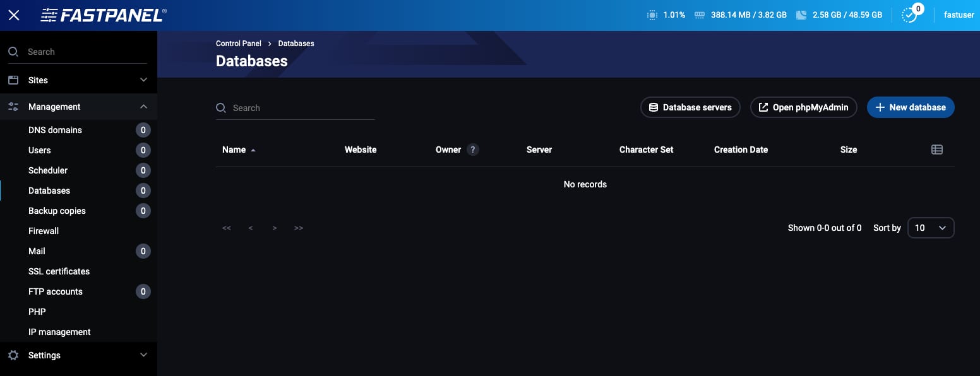
Task: View disk usage showing 2.58 GB
Action: (840, 14)
